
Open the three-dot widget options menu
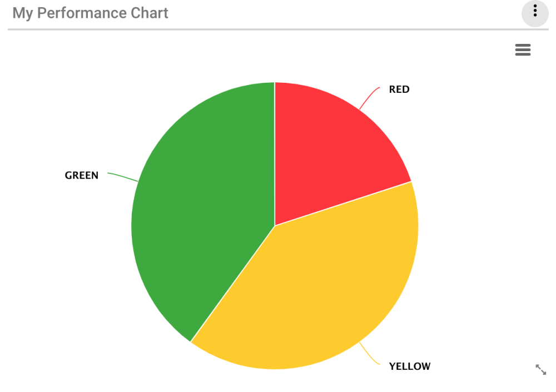tap(535, 12)
